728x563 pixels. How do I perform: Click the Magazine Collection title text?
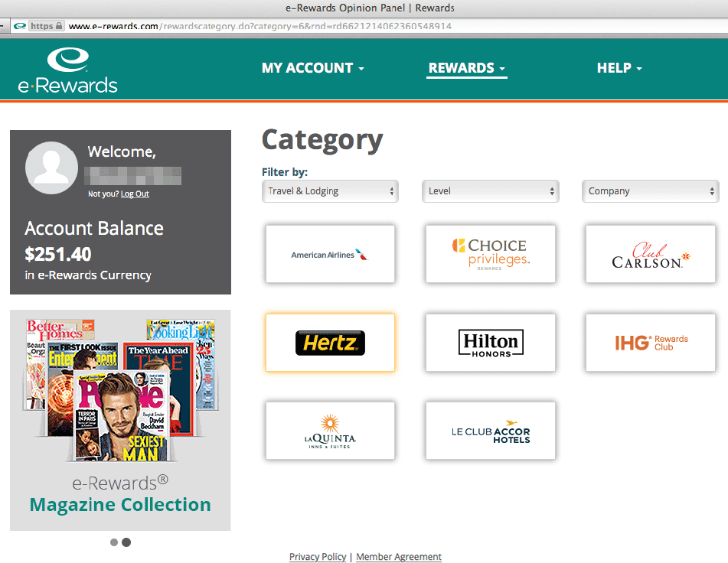[120, 505]
